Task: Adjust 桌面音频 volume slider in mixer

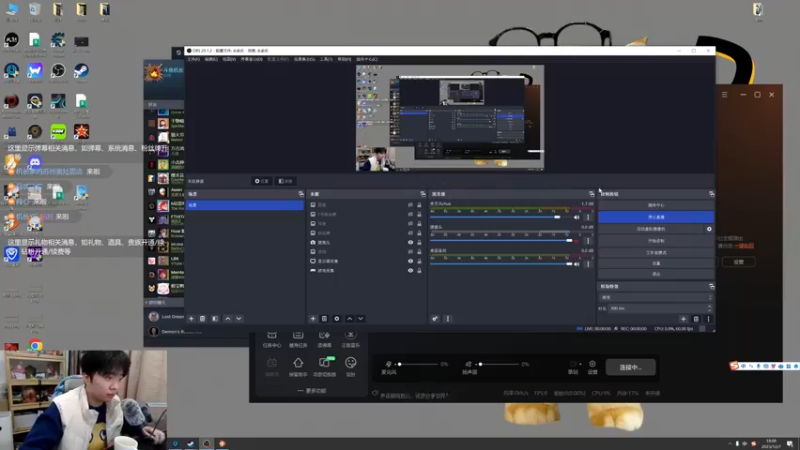Action: (503, 264)
